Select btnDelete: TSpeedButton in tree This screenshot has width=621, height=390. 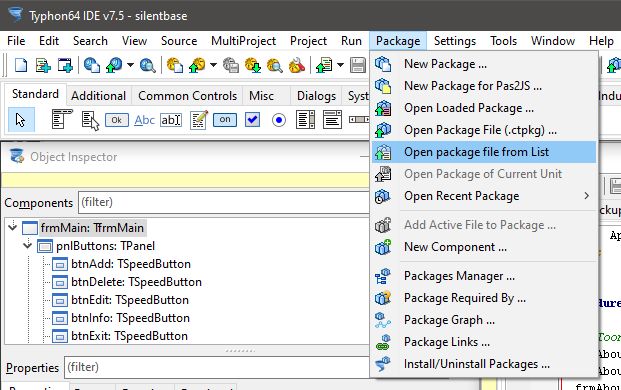tap(136, 282)
